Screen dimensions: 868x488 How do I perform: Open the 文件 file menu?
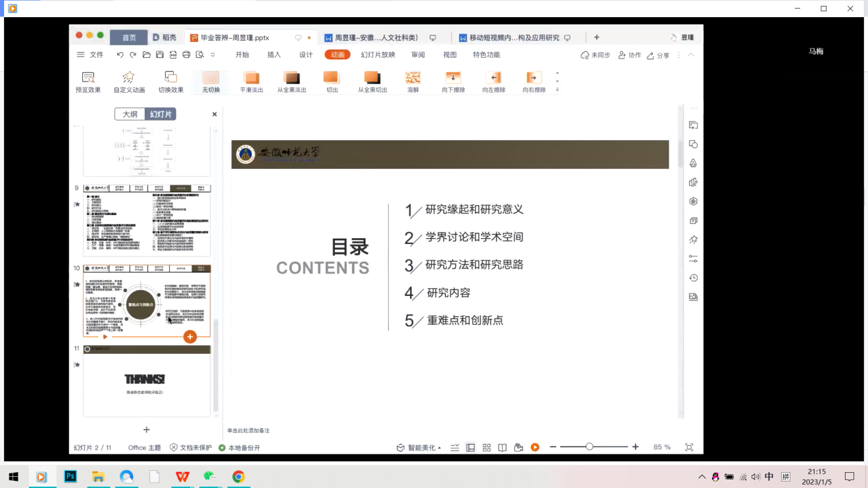[x=90, y=55]
